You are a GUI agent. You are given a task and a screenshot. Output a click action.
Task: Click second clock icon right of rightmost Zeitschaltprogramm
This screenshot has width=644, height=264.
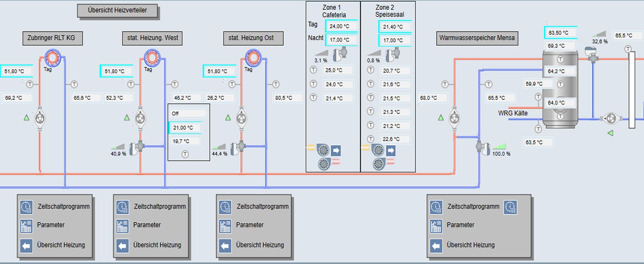(x=510, y=207)
